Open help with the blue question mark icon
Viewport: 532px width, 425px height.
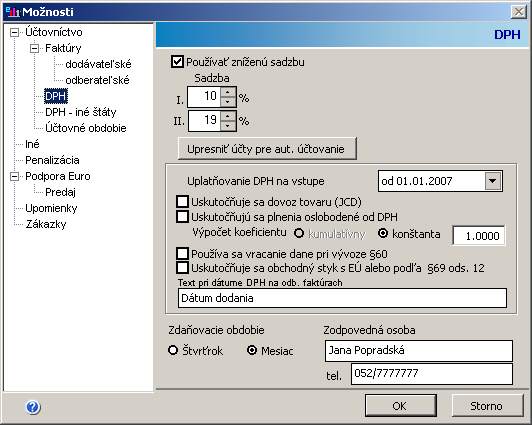[x=33, y=406]
